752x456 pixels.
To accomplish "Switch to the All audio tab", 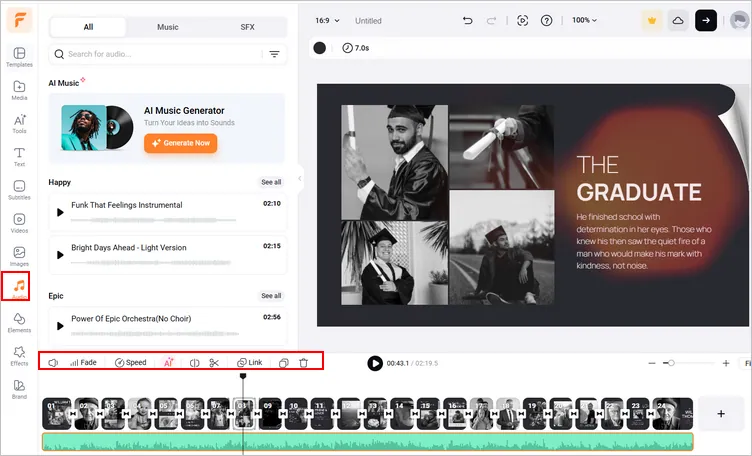I will [88, 27].
